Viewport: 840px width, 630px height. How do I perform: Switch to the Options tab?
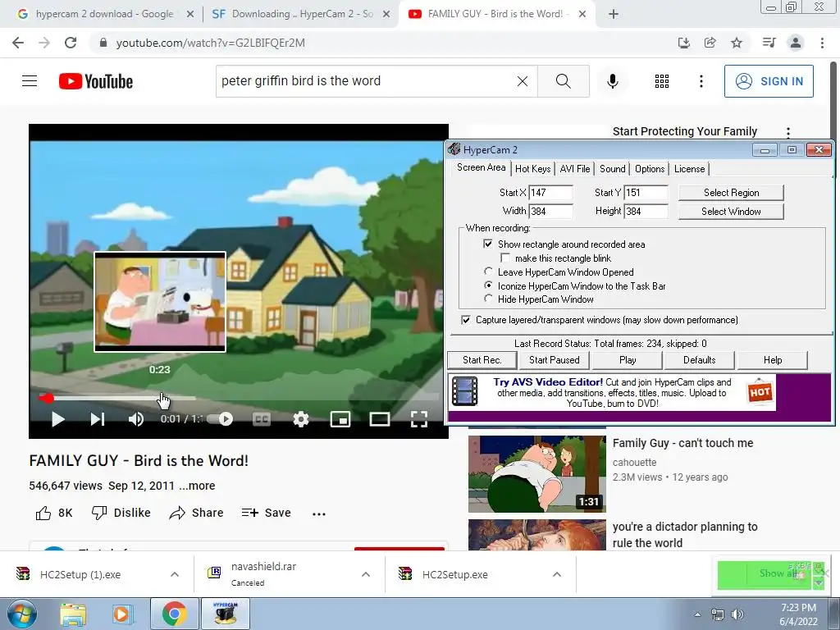click(650, 169)
